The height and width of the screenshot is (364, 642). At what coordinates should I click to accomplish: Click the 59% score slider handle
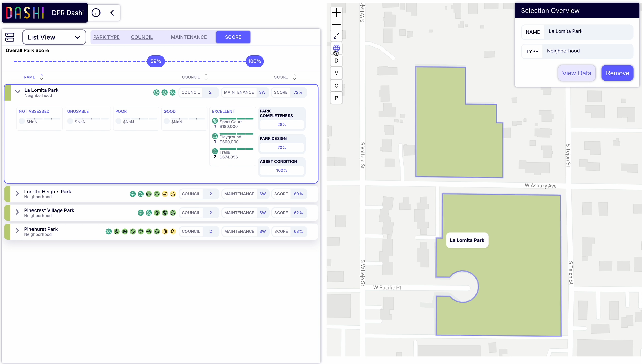coord(156,61)
